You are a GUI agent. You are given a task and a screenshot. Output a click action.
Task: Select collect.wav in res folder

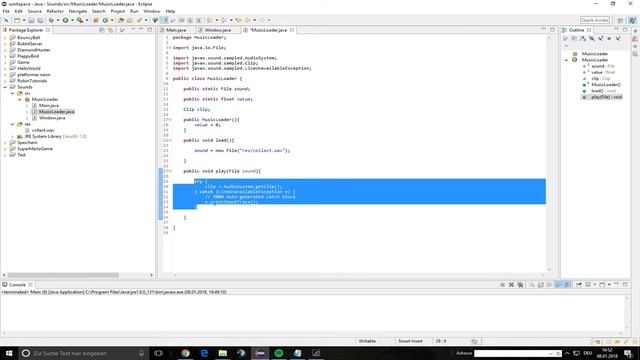click(x=43, y=130)
